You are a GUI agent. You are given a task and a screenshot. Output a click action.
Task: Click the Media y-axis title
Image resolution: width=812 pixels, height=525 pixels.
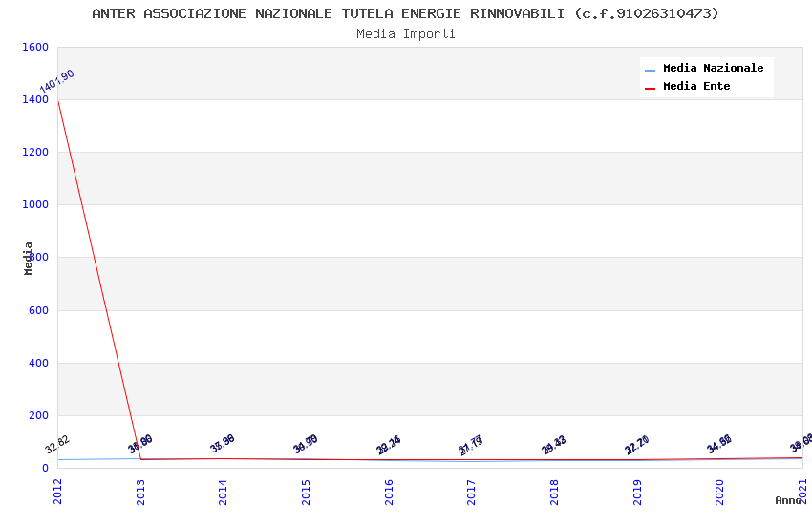(x=28, y=258)
